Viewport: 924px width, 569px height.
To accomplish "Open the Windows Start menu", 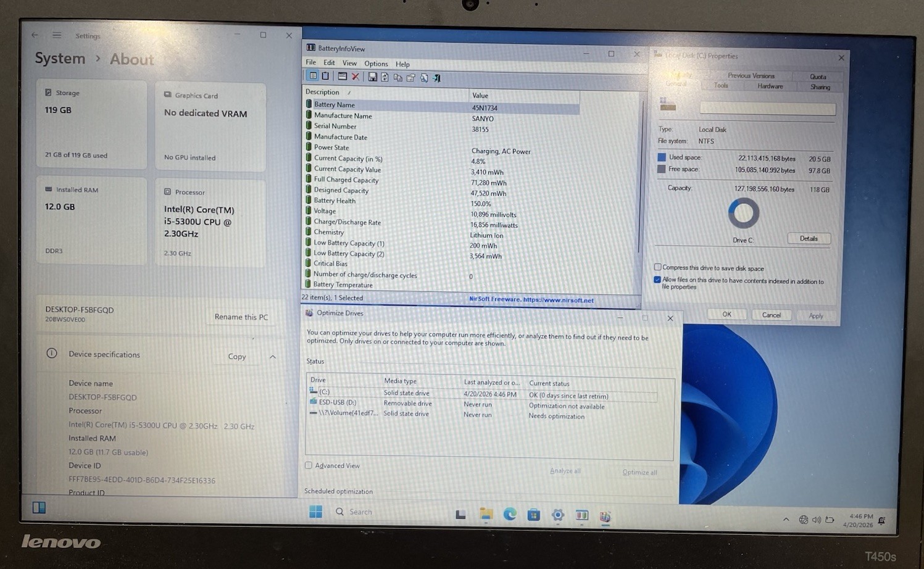I will point(315,512).
